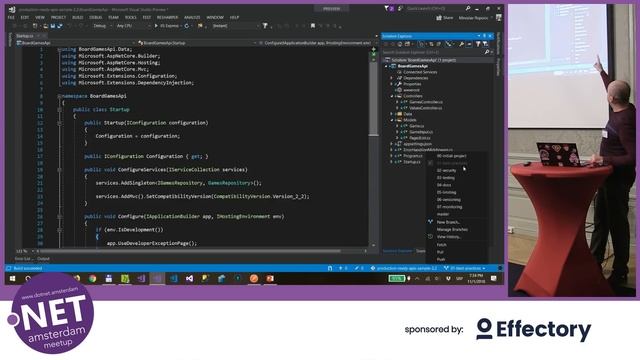
Task: Choose View History... from branch menu
Action: point(449,237)
